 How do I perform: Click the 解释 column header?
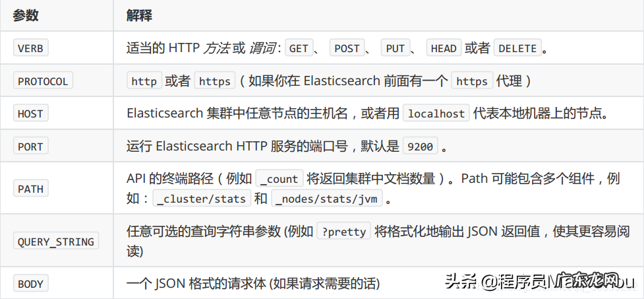point(139,16)
